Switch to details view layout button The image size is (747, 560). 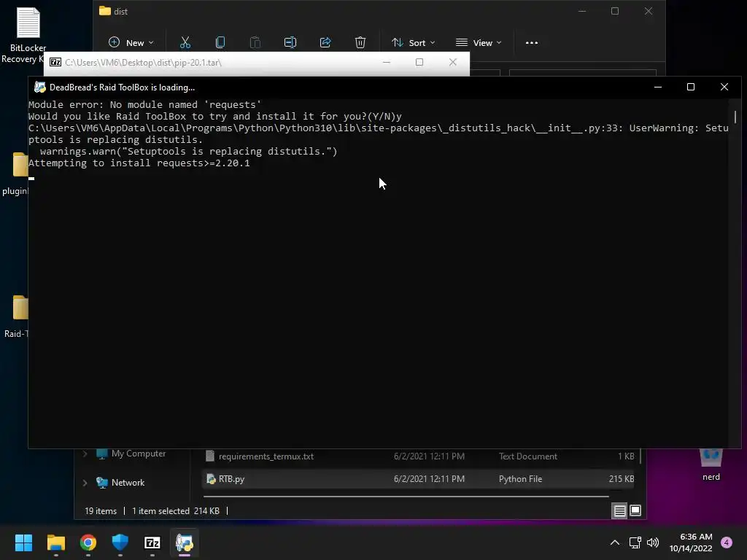tap(620, 510)
